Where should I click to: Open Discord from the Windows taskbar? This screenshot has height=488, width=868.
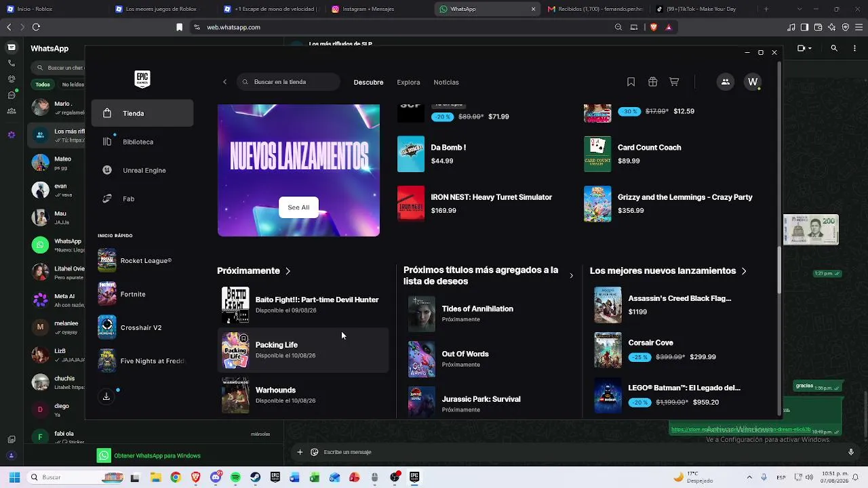[x=216, y=477]
